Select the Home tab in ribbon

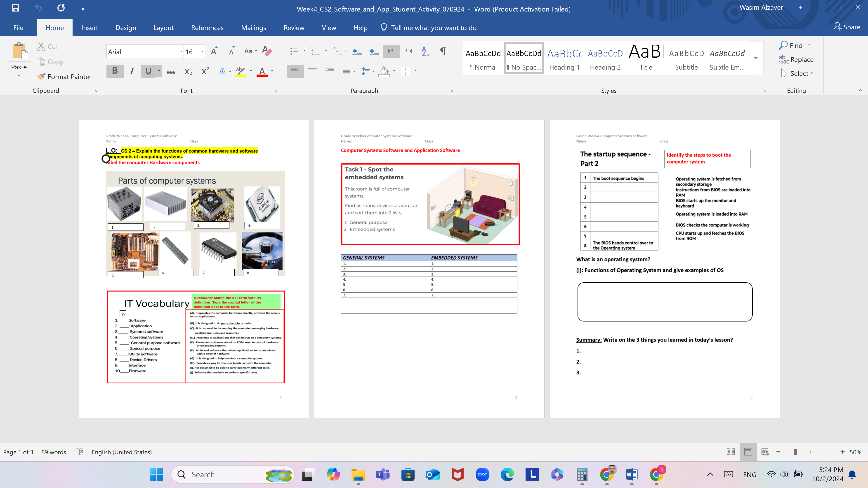click(54, 27)
